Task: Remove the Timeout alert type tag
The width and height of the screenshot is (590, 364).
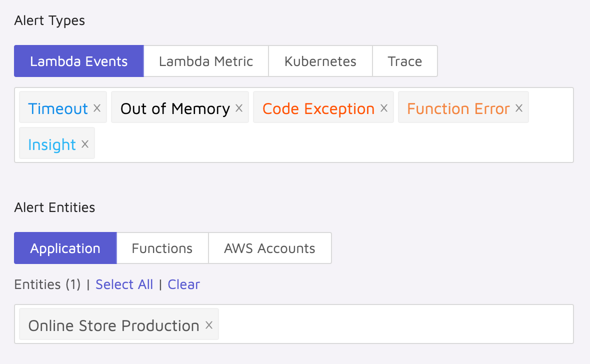Action: pos(97,108)
